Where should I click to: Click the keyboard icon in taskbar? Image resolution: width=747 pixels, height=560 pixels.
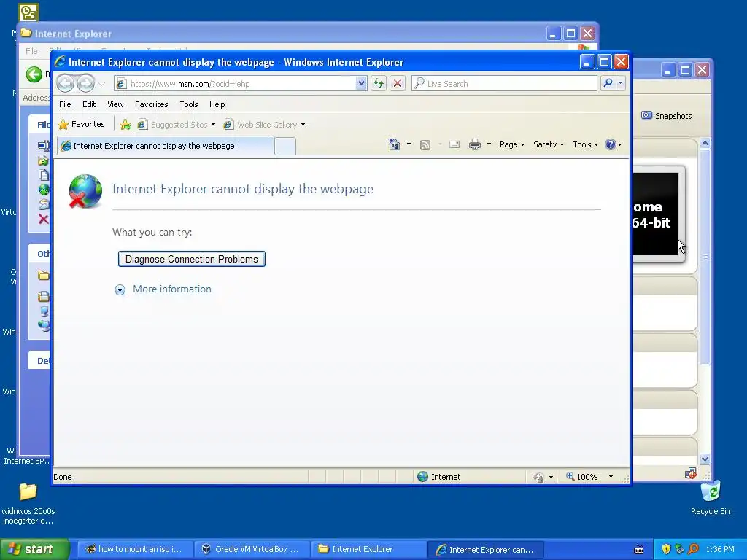639,550
